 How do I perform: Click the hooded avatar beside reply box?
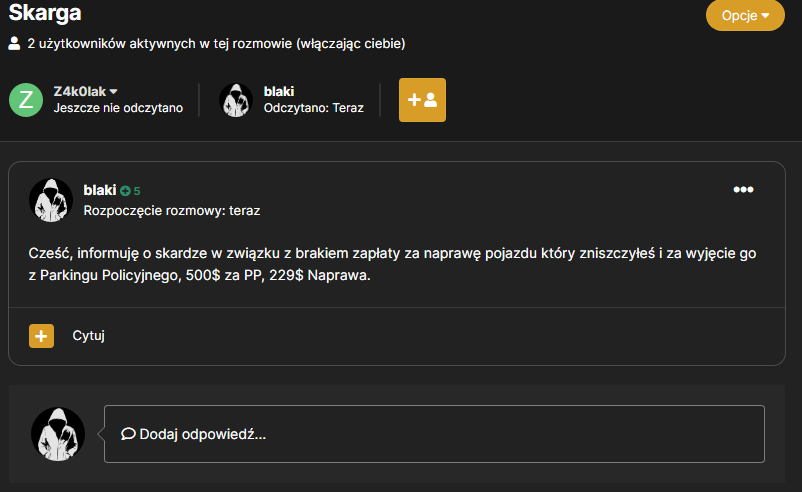tap(58, 434)
